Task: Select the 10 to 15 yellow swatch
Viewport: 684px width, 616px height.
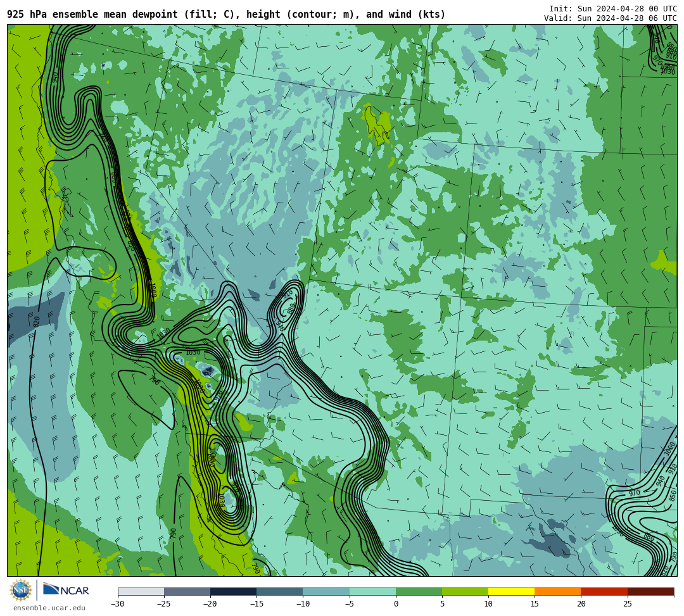Action: (511, 591)
